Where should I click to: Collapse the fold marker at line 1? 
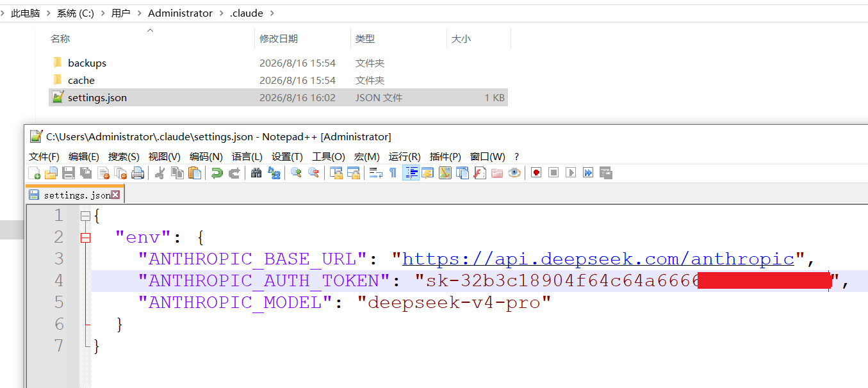click(x=85, y=216)
